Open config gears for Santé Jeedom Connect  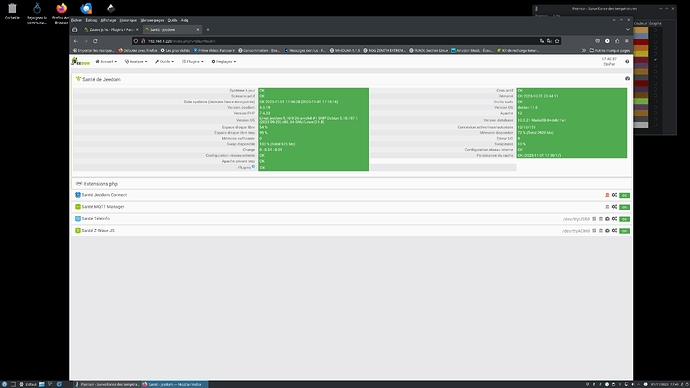(614, 195)
